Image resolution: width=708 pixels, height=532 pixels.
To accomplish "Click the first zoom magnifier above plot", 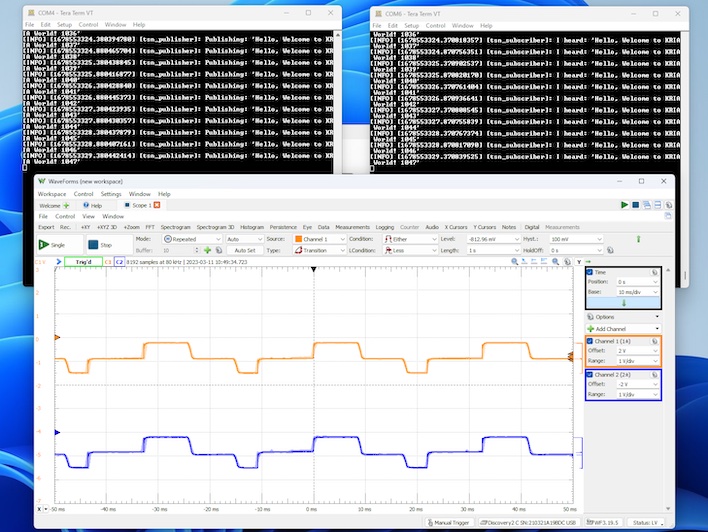I will (514, 261).
